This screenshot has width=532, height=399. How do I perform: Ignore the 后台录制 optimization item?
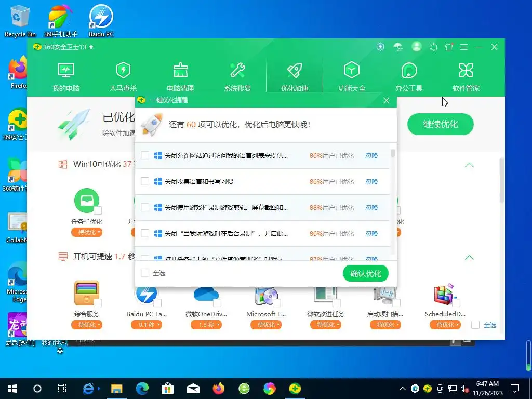(x=371, y=233)
